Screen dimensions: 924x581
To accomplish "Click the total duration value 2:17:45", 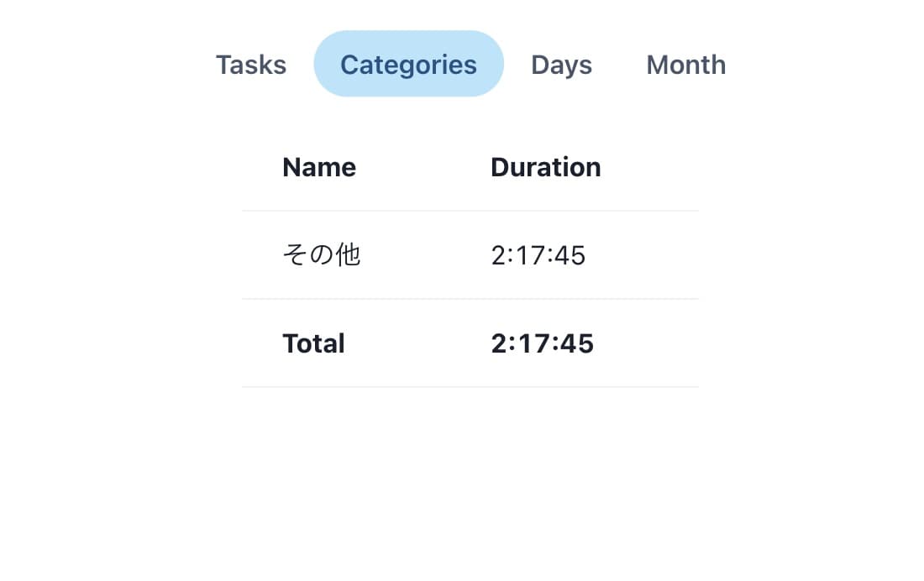I will click(542, 343).
